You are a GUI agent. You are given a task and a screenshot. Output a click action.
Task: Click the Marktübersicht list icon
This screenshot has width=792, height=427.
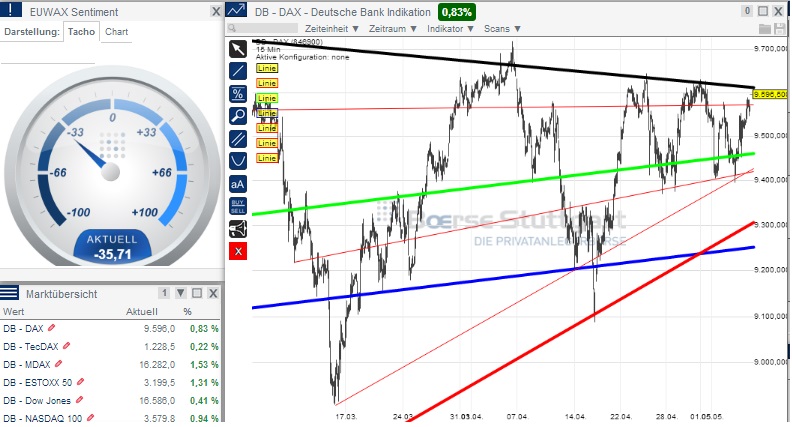10,293
